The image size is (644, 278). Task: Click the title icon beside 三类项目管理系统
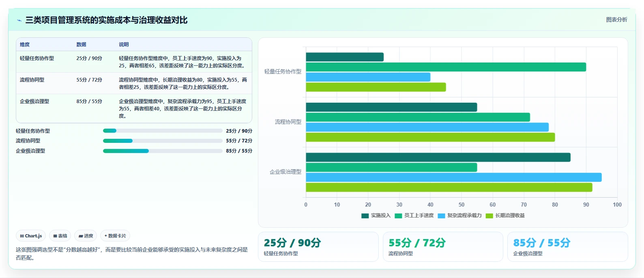tap(19, 20)
